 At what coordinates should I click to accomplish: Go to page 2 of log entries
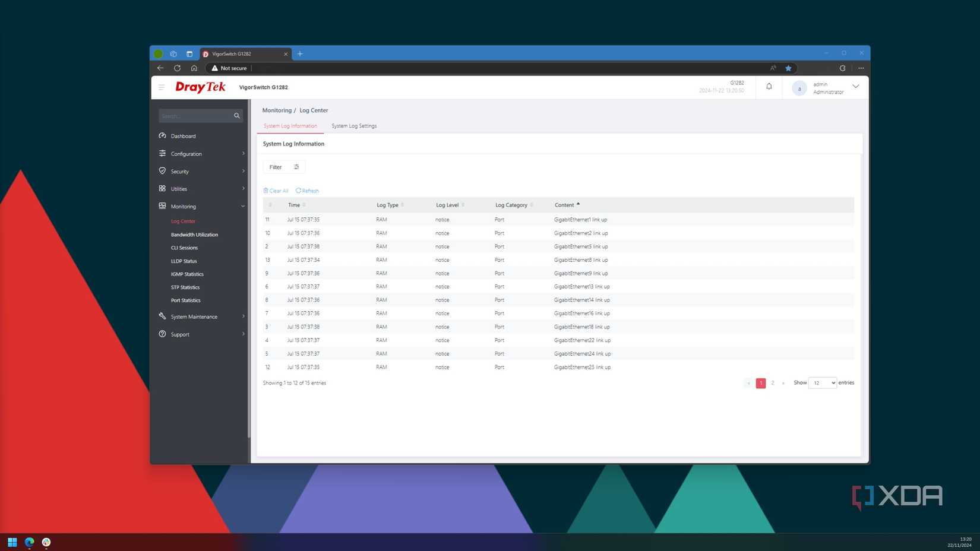point(773,383)
